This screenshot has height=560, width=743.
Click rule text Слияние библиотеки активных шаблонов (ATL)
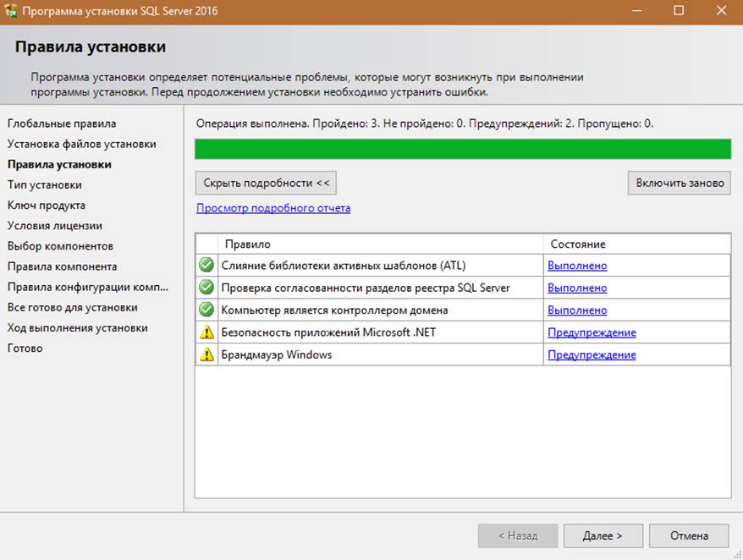point(344,266)
